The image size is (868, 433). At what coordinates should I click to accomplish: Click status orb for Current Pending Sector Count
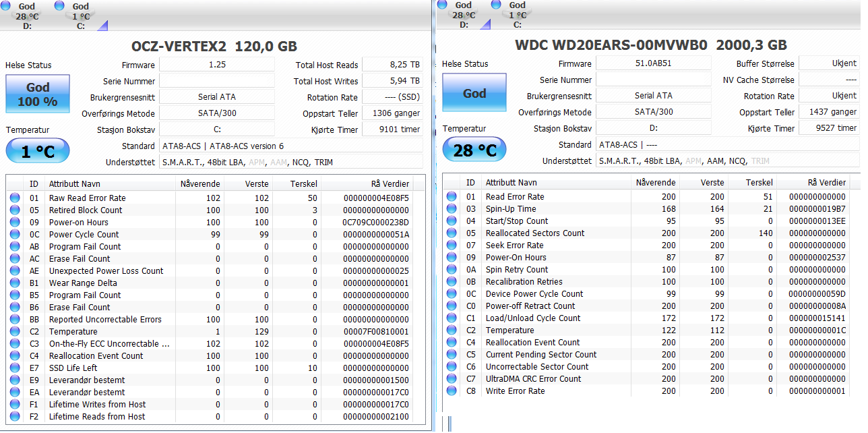coord(452,355)
